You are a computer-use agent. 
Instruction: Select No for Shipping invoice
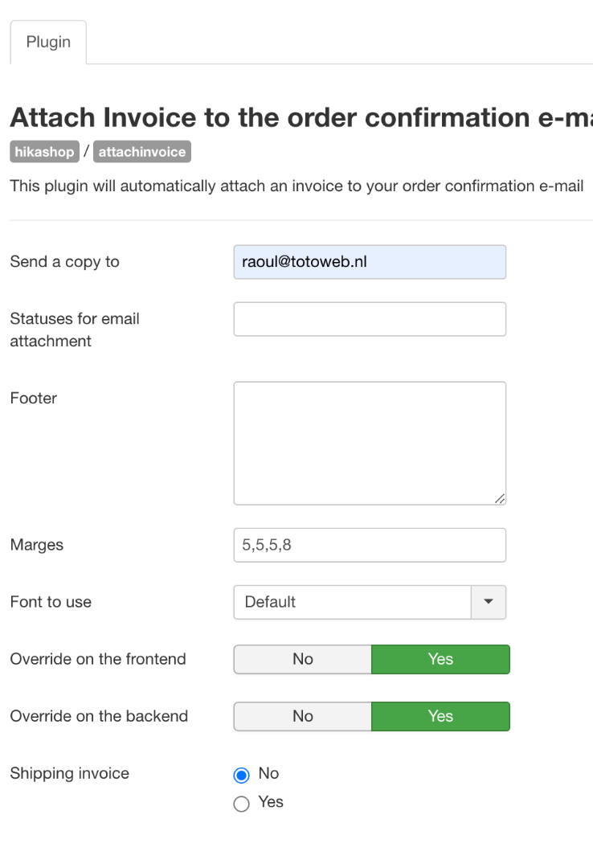pos(241,775)
